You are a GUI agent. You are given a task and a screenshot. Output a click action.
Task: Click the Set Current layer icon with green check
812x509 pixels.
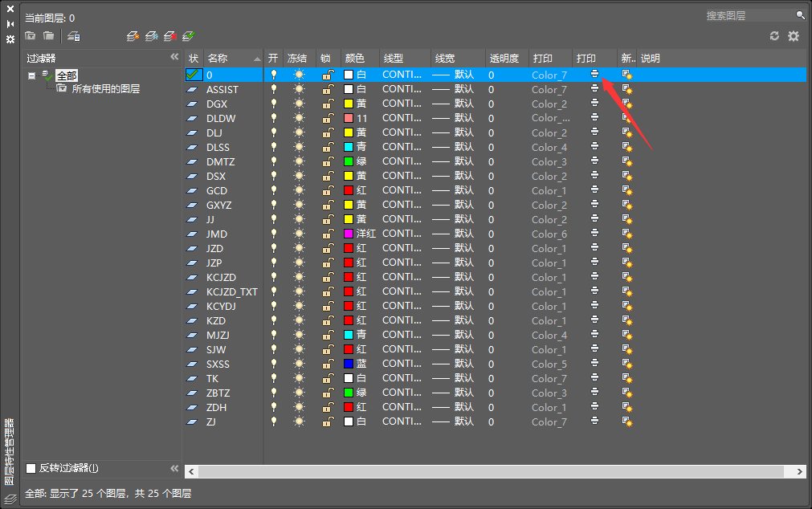point(188,36)
